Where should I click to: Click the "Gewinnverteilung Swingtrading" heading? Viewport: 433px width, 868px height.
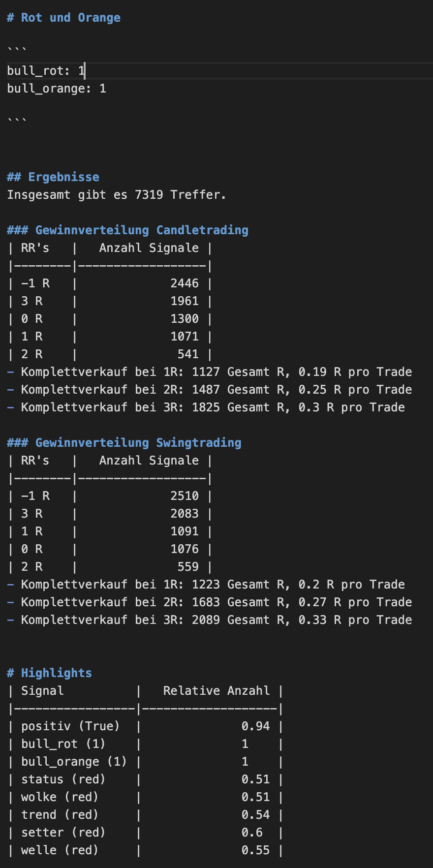click(x=138, y=443)
